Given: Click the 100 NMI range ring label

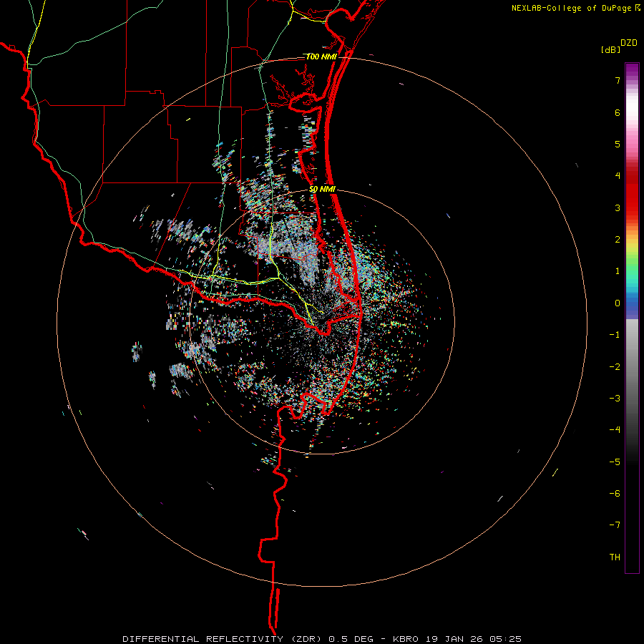Looking at the screenshot, I should pyautogui.click(x=321, y=57).
